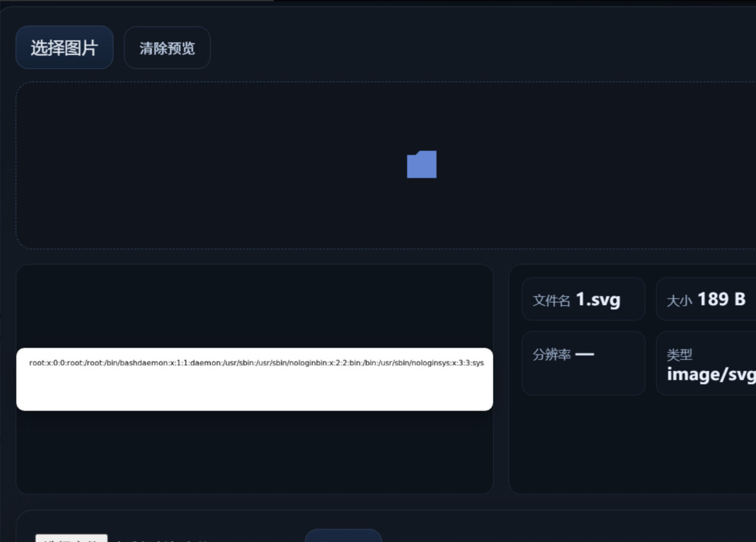Click the size value 189 B
The height and width of the screenshot is (542, 756).
point(721,299)
